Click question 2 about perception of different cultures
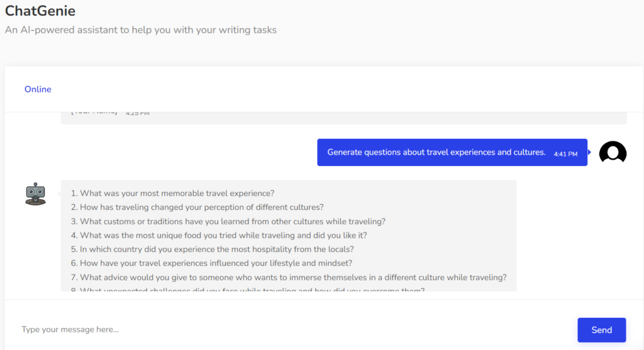 click(x=197, y=207)
